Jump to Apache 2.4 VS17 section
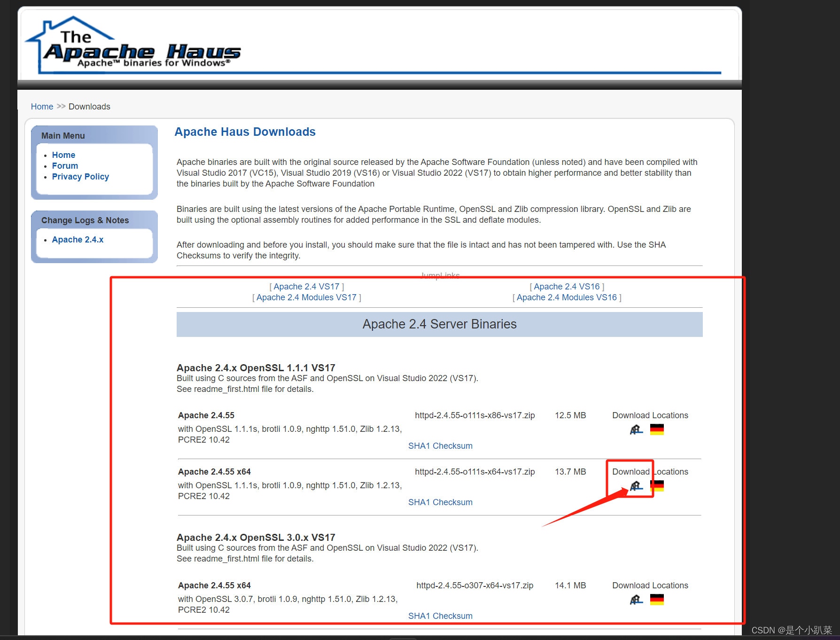Image resolution: width=840 pixels, height=640 pixels. pyautogui.click(x=306, y=287)
